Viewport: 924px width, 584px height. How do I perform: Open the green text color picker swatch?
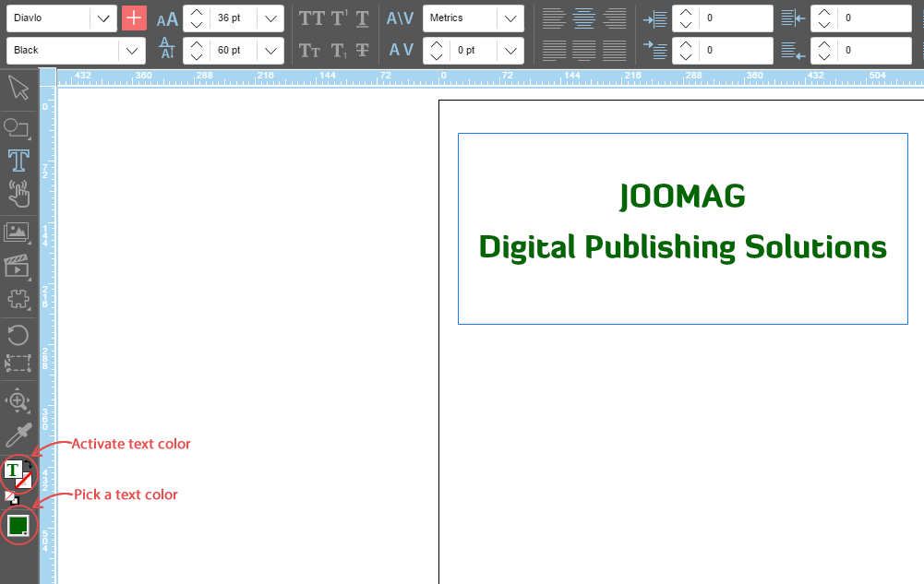click(18, 526)
